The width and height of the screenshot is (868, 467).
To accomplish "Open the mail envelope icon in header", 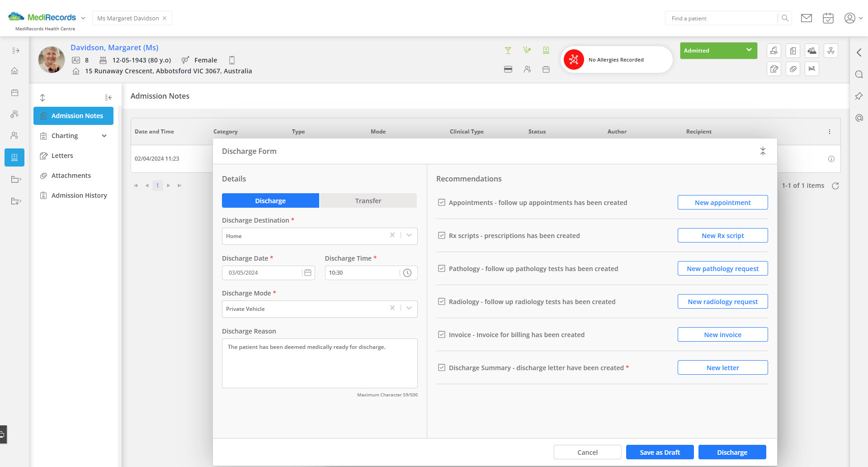I will coord(806,18).
